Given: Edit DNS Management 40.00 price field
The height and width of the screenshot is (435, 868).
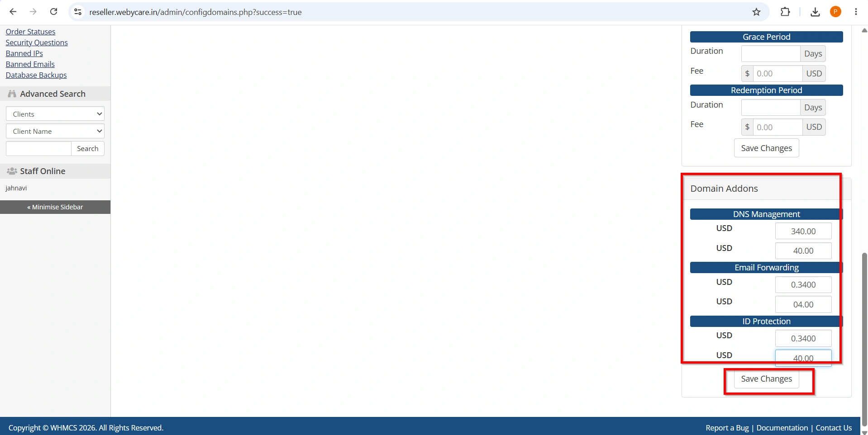Looking at the screenshot, I should click(x=803, y=251).
